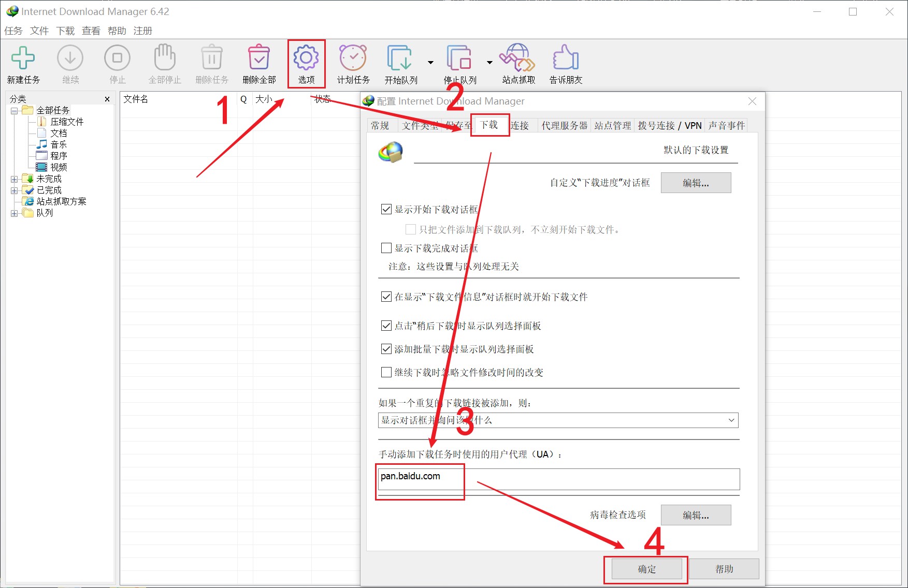Click the user agent (UA) text field
Viewport: 908px width, 588px height.
coord(559,479)
